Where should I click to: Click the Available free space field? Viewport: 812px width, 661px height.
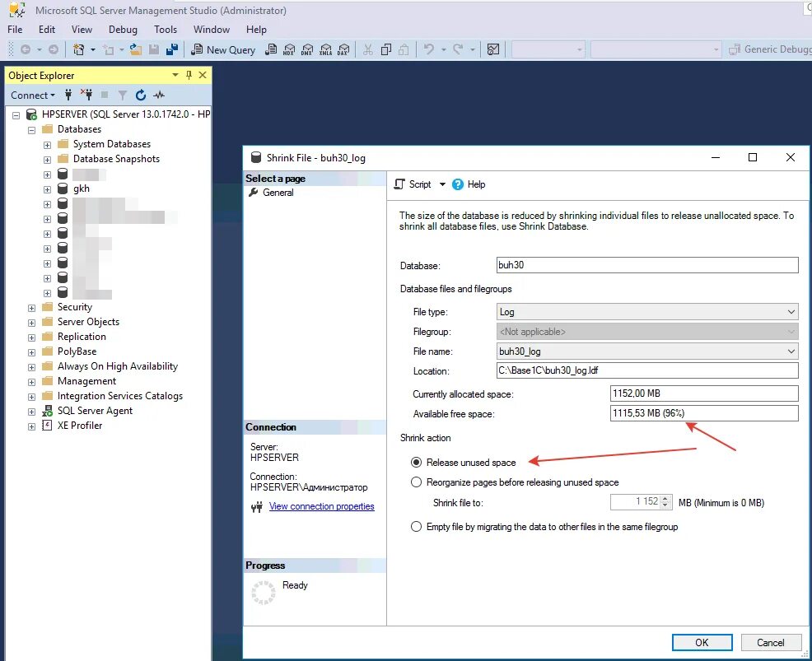tap(704, 413)
